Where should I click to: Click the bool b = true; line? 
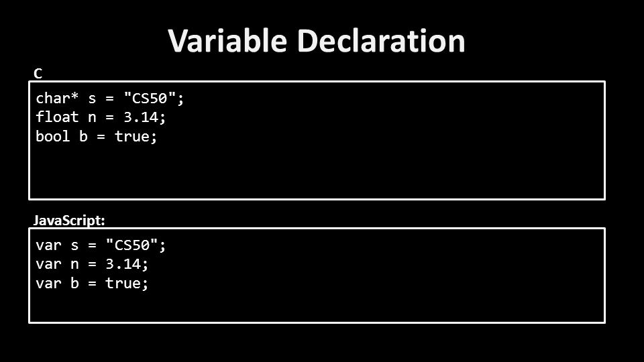tap(96, 136)
